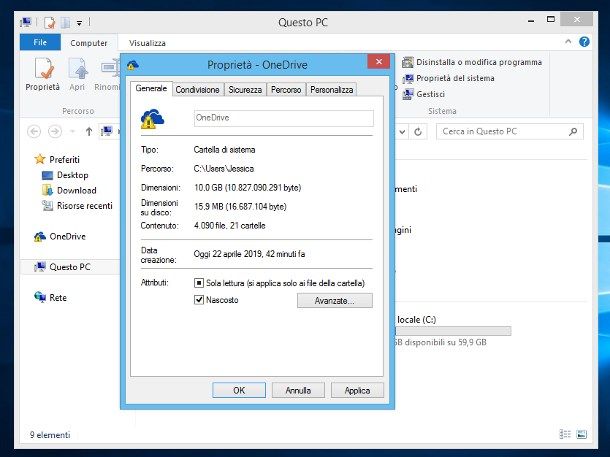Image resolution: width=610 pixels, height=457 pixels.
Task: Click the '9 elementi' status bar text
Action: point(50,435)
